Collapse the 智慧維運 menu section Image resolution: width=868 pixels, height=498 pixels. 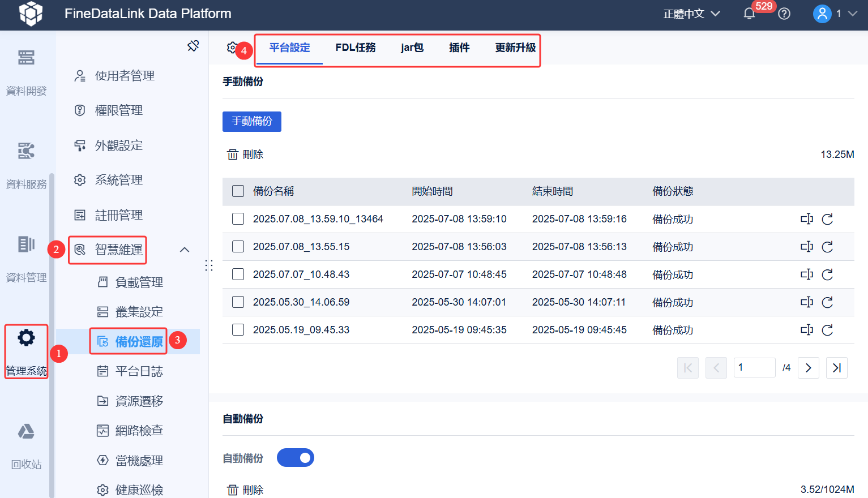tap(185, 250)
